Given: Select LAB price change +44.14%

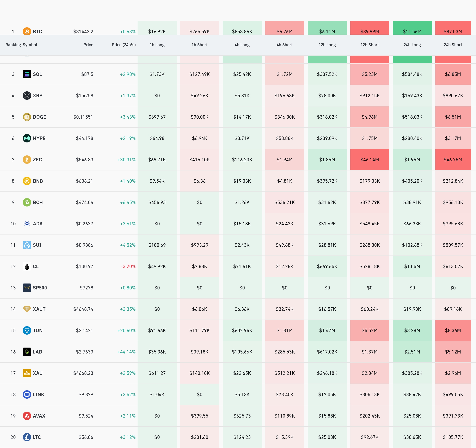Looking at the screenshot, I should pyautogui.click(x=126, y=352).
